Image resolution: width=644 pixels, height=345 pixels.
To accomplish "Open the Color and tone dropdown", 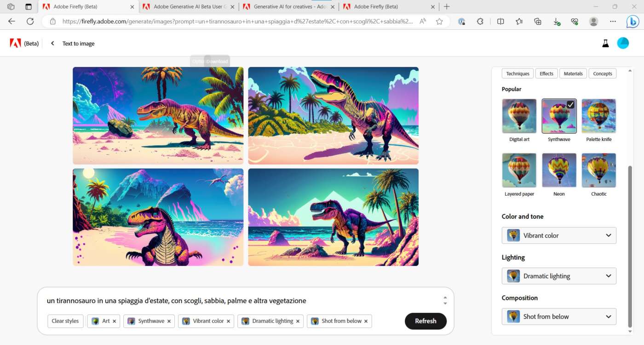I will coord(559,235).
